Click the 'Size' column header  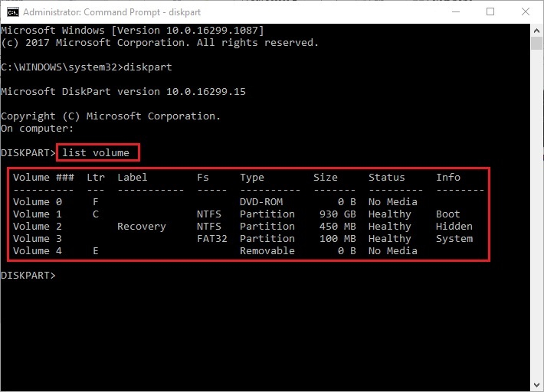[326, 178]
